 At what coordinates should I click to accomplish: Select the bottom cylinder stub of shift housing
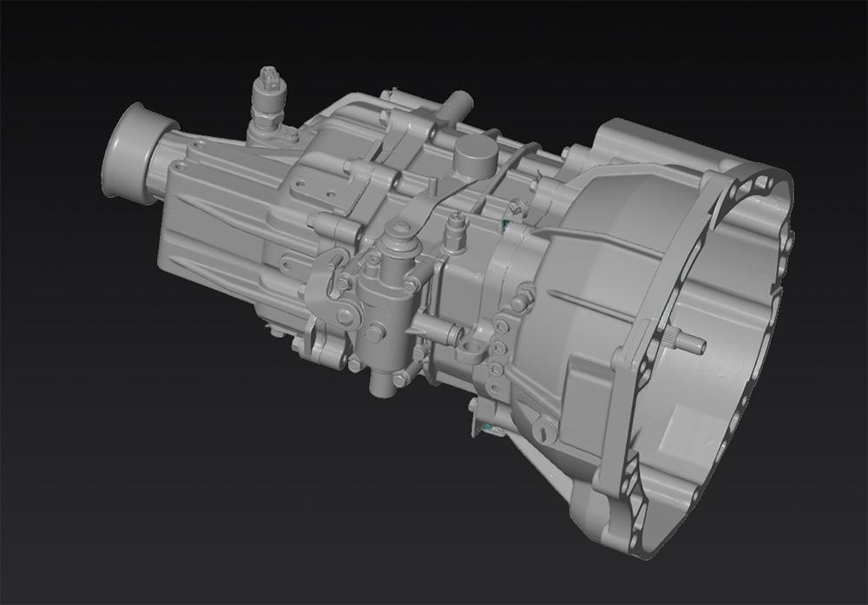pyautogui.click(x=382, y=382)
